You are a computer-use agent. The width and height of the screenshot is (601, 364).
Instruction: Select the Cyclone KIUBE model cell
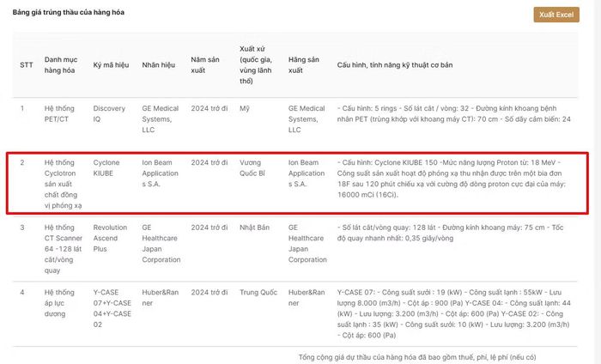[x=106, y=167]
